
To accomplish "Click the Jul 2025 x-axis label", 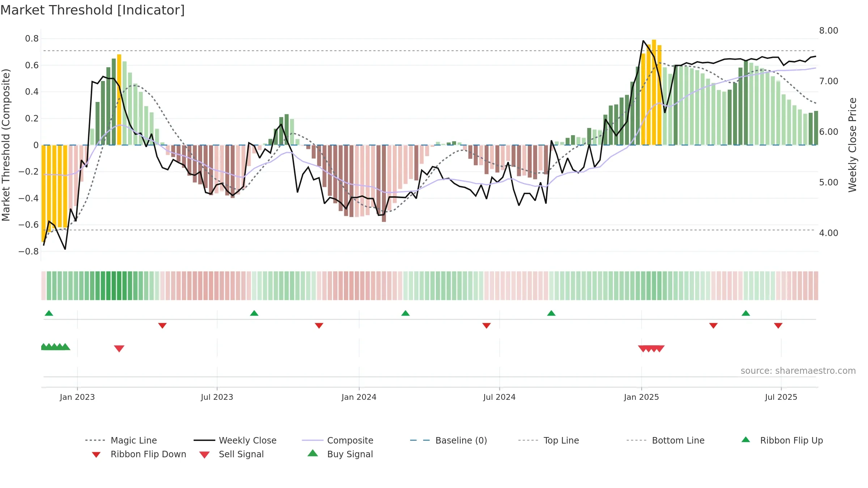I will tap(781, 397).
